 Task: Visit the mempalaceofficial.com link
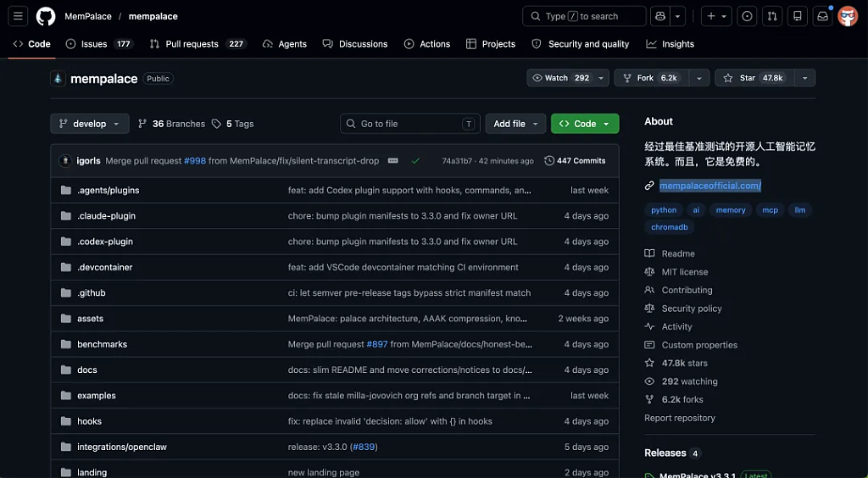pyautogui.click(x=710, y=186)
